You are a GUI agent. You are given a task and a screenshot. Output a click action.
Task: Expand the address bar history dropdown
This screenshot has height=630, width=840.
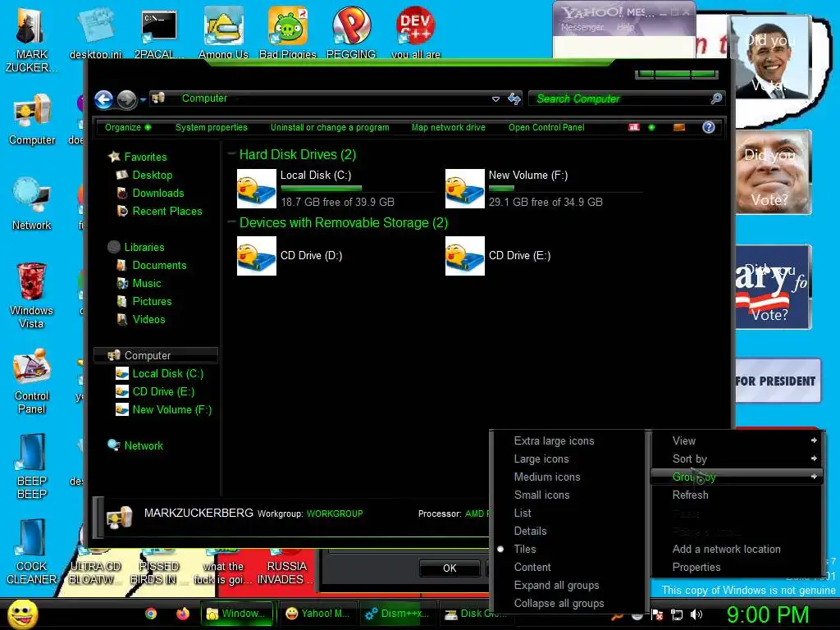pyautogui.click(x=495, y=98)
